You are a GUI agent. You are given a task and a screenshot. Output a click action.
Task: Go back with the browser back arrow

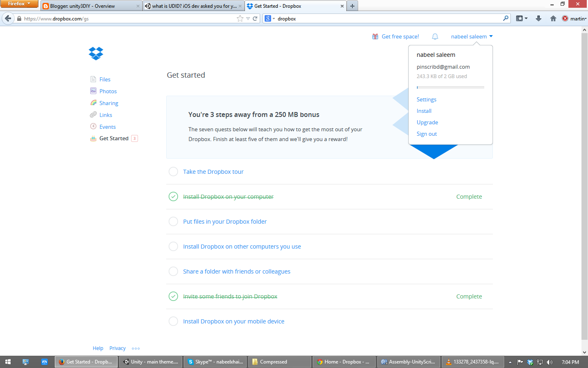coord(8,18)
